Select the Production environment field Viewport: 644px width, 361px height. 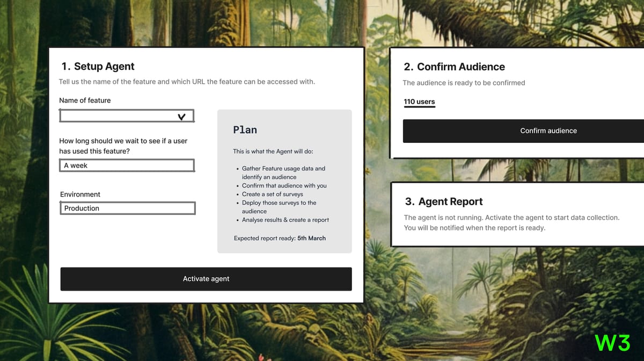click(127, 208)
